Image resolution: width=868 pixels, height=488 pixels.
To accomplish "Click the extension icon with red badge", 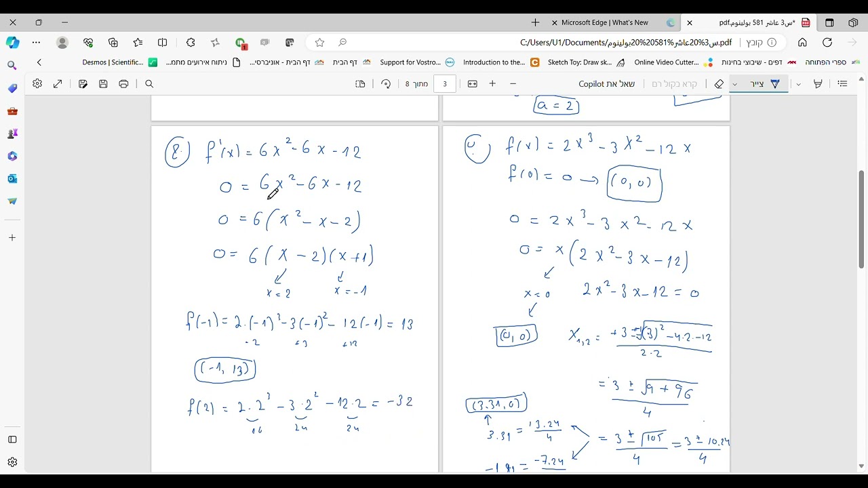I will [x=241, y=43].
